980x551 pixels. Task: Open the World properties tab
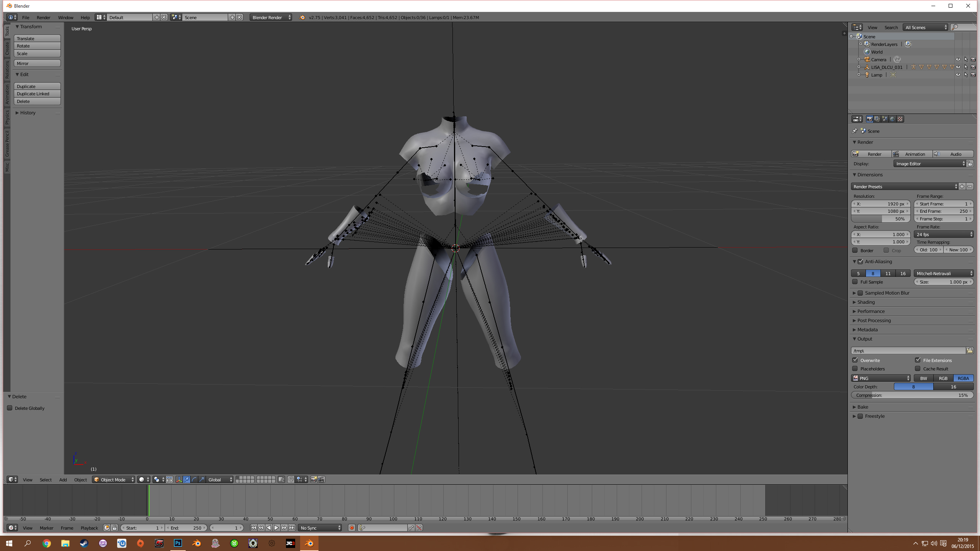[892, 119]
